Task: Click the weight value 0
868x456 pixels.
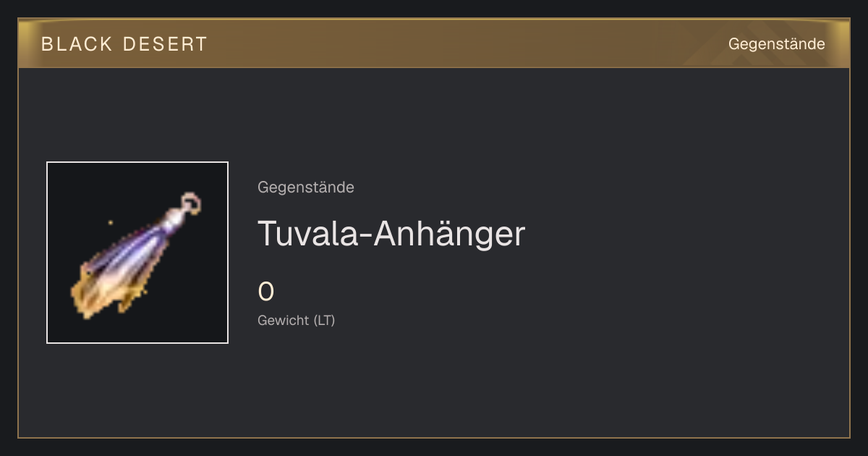Action: [x=266, y=292]
